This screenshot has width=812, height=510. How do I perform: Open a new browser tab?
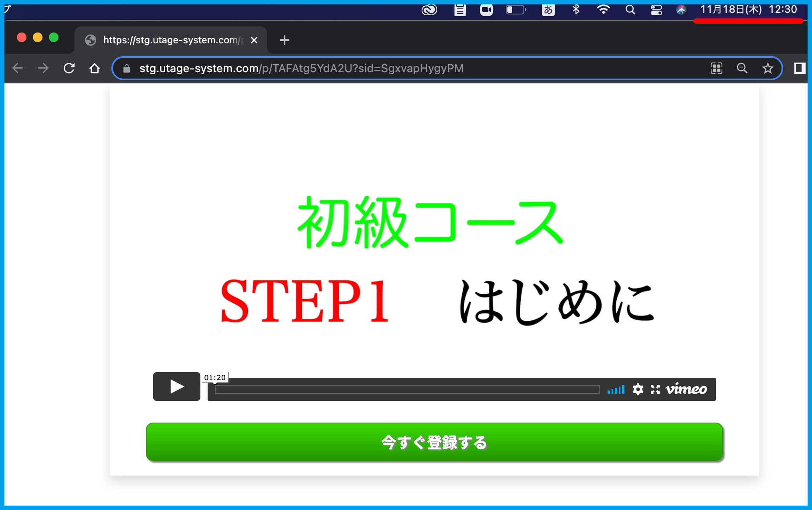[284, 40]
